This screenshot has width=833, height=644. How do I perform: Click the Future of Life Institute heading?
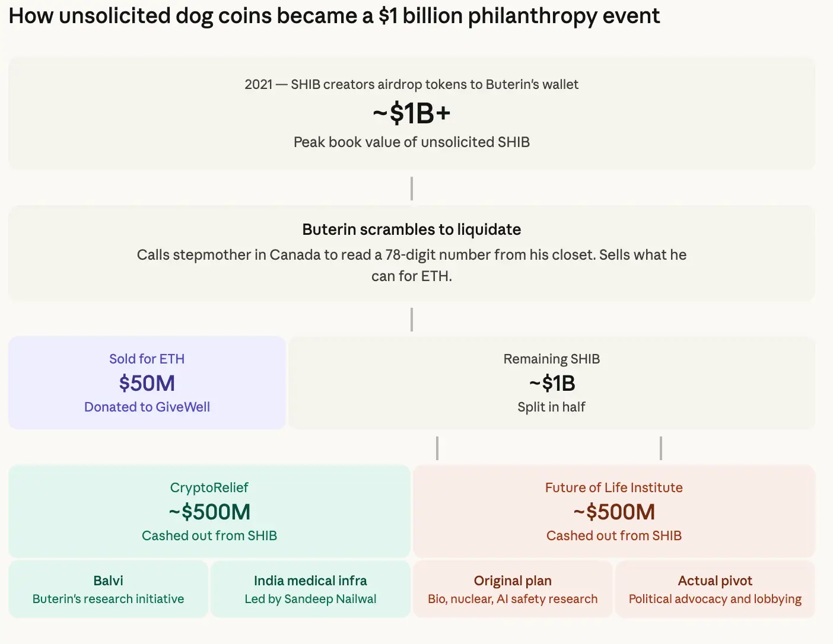point(613,487)
